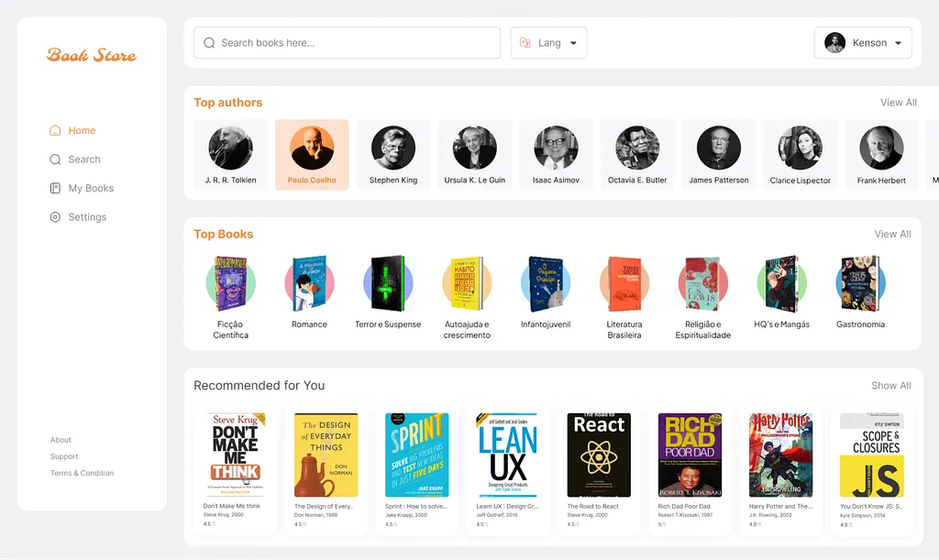939x560 pixels.
Task: Expand the Lang dropdown arrow
Action: (574, 43)
